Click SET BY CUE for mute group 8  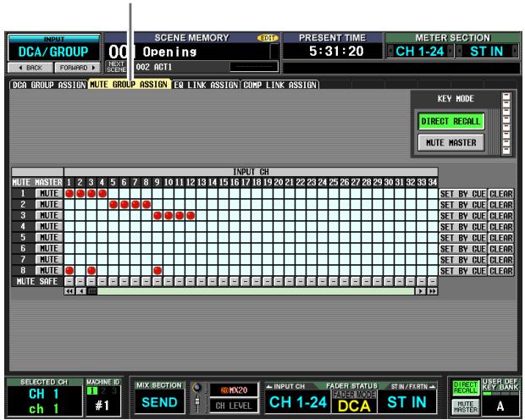tap(462, 271)
